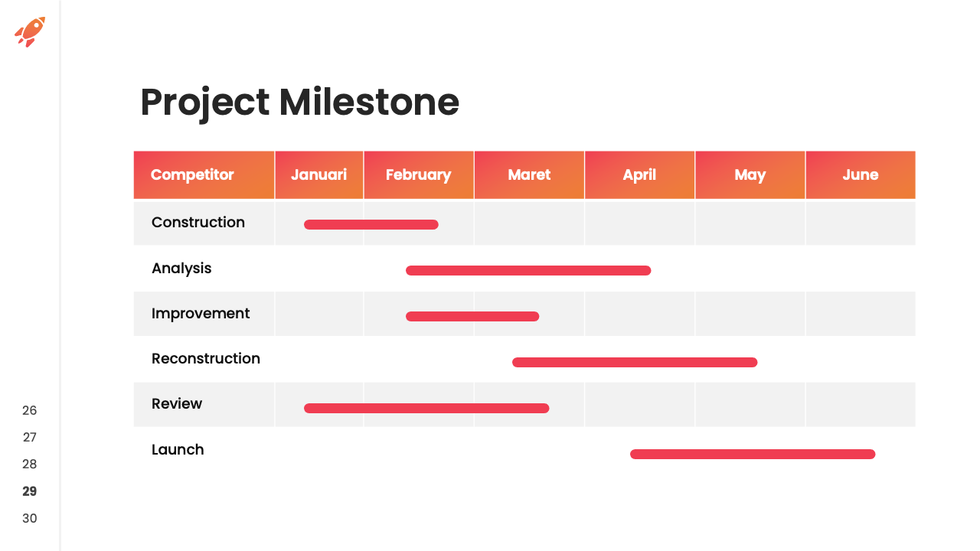Click the rocket logo icon
The height and width of the screenshot is (551, 980).
pyautogui.click(x=30, y=31)
